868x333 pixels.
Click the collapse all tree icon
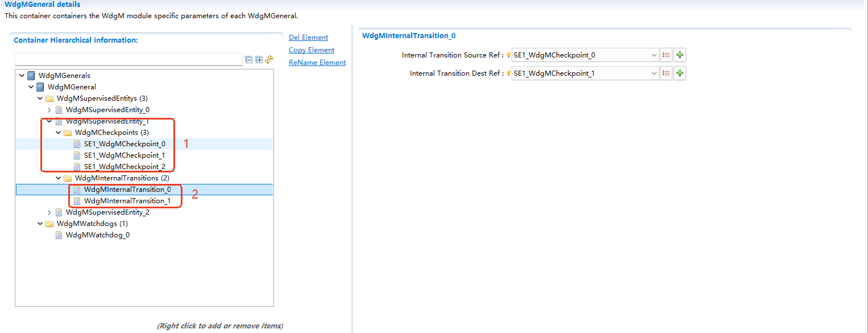click(x=249, y=60)
